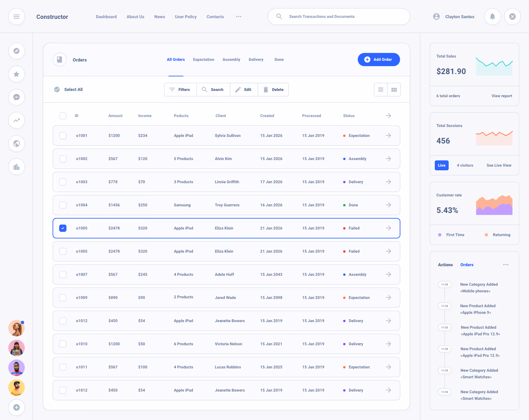Open the ellipsis menu in Actions panel
This screenshot has height=420, width=529.
pyautogui.click(x=506, y=265)
